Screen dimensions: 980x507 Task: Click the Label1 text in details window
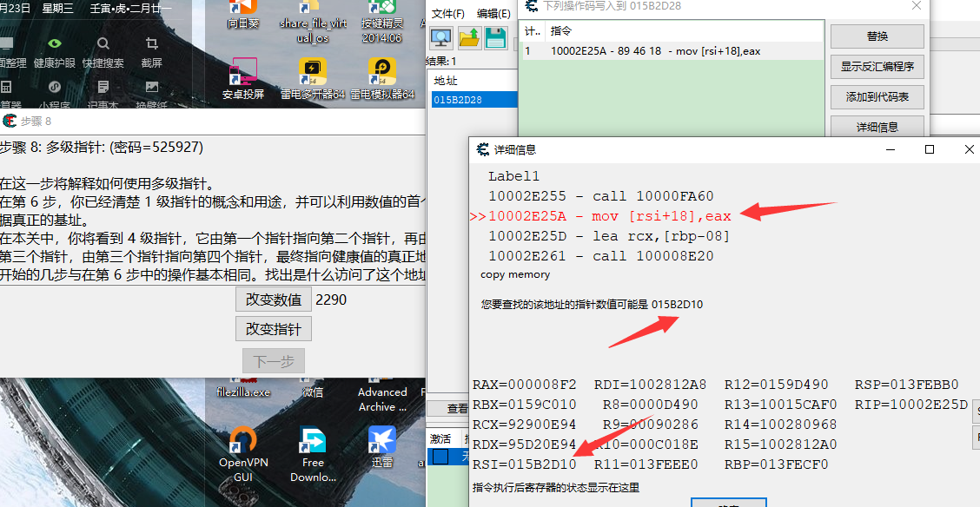513,176
